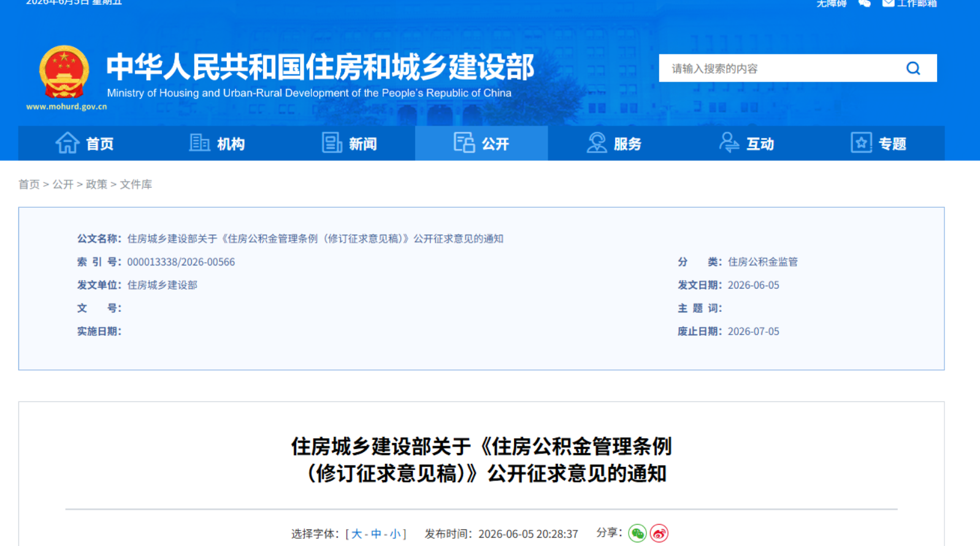Click the document icon beside 公开

[x=464, y=142]
